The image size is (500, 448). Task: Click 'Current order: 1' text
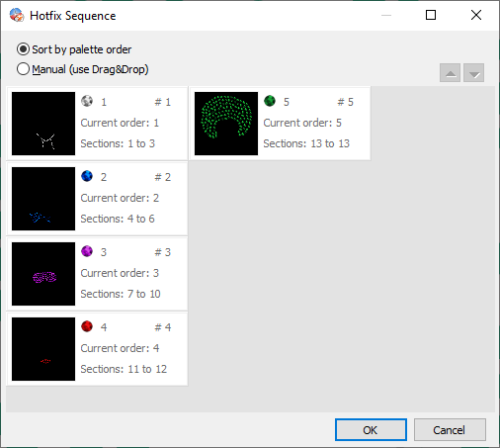120,123
